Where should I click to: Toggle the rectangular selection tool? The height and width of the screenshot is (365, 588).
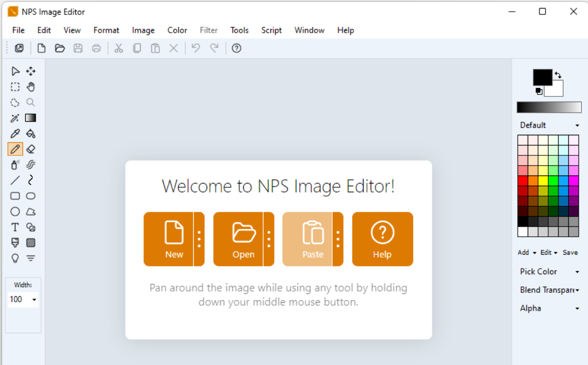point(15,87)
